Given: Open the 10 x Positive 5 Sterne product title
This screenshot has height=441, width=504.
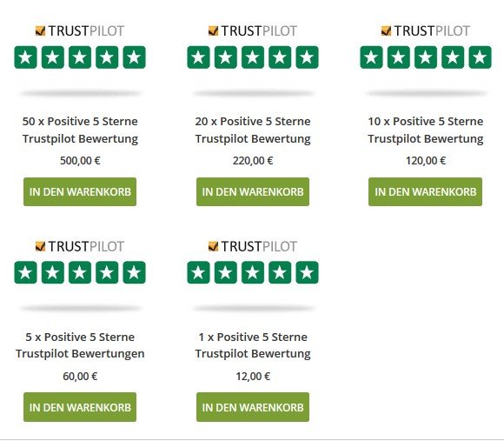Looking at the screenshot, I should [426, 130].
